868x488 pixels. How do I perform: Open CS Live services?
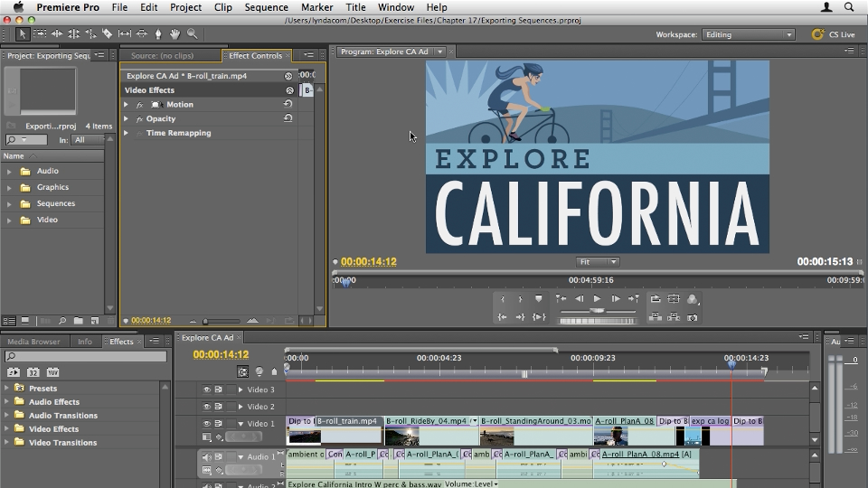point(834,34)
